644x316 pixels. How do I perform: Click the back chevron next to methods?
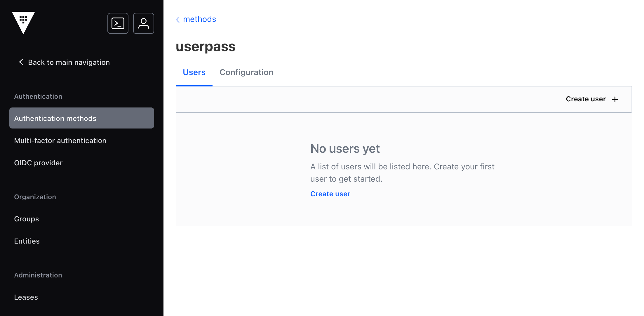[178, 20]
